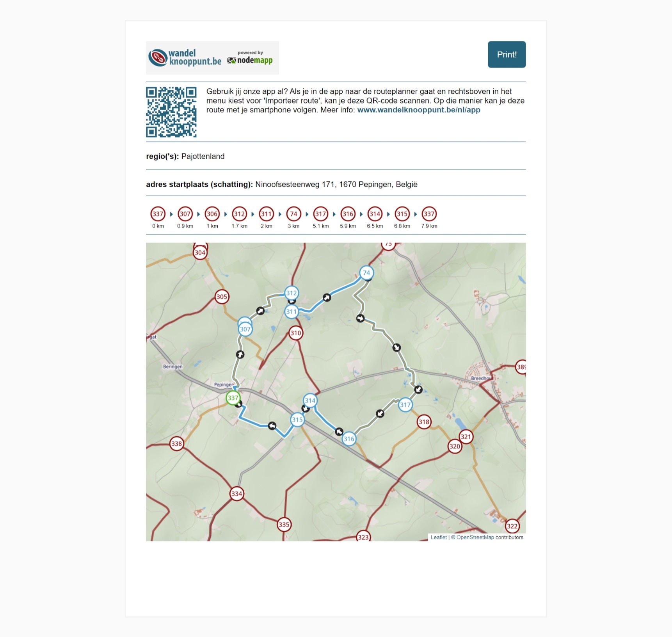
Task: Click the 5.1 km distance label
Action: (320, 226)
